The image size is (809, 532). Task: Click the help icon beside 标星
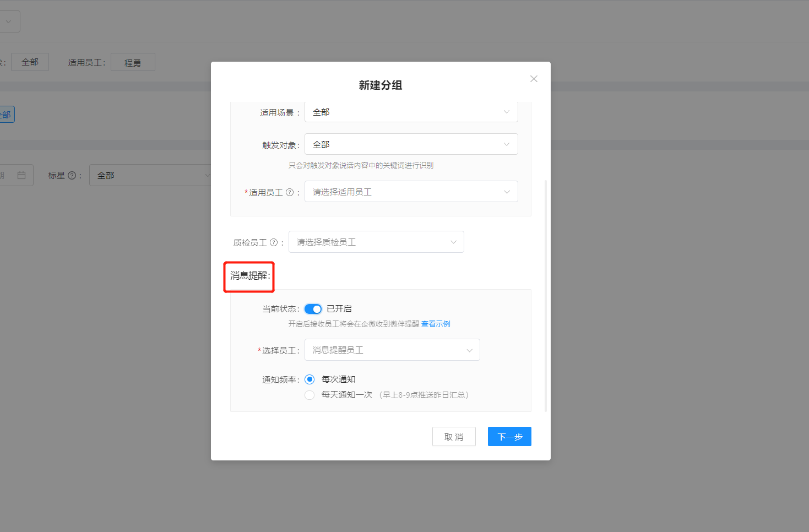(x=72, y=176)
